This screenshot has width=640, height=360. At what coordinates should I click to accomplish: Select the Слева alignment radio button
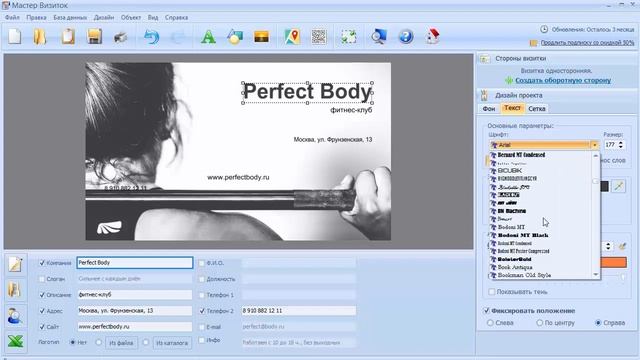pos(490,323)
